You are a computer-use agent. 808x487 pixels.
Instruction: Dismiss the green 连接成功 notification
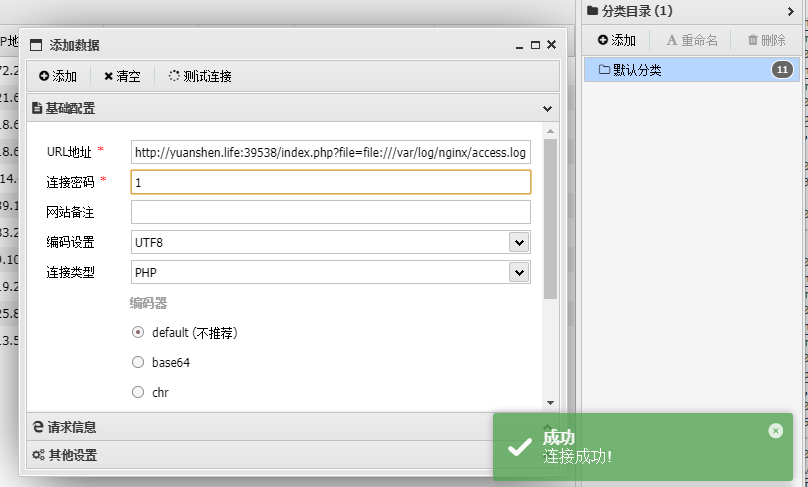[x=775, y=431]
